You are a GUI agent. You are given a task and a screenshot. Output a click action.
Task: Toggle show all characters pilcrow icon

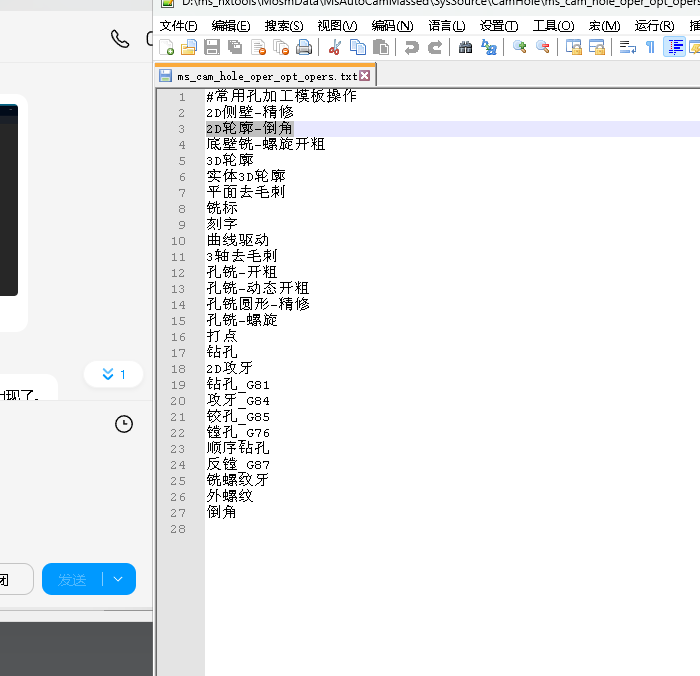click(x=650, y=47)
